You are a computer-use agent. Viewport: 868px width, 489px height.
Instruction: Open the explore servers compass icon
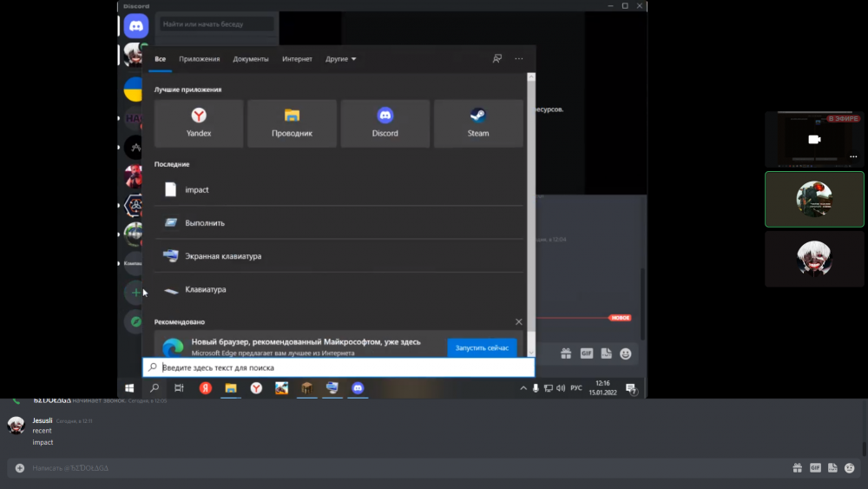coord(135,321)
